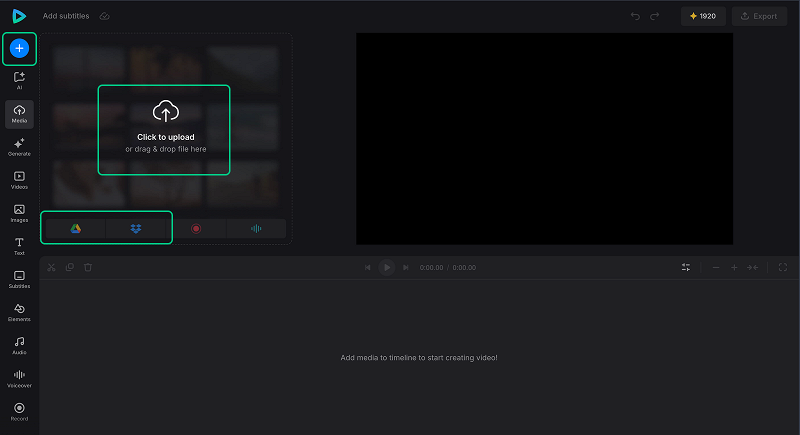This screenshot has height=435, width=800.
Task: Click the scissors split tool
Action: (x=51, y=267)
